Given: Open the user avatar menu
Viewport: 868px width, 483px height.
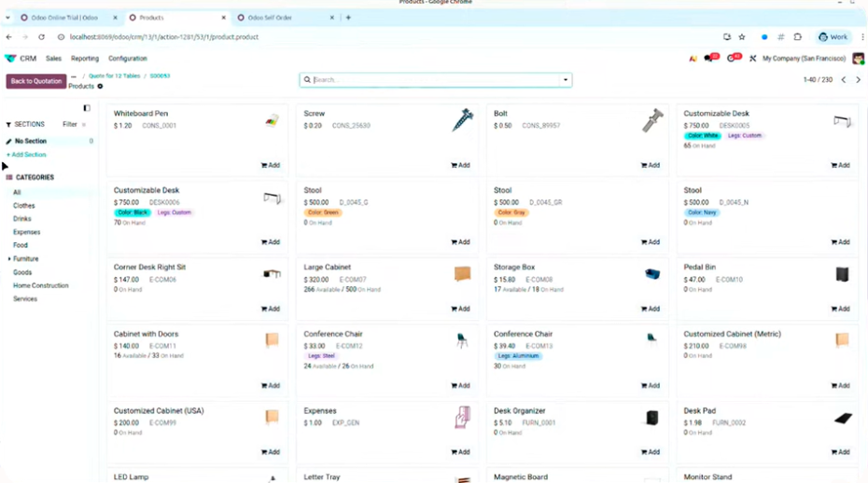Looking at the screenshot, I should (858, 59).
